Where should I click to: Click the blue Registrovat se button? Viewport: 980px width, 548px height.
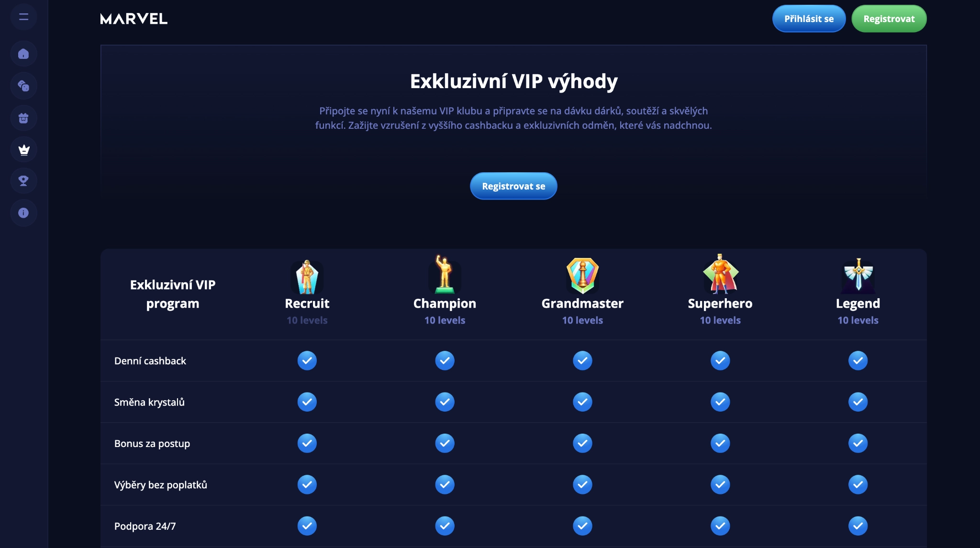coord(513,186)
